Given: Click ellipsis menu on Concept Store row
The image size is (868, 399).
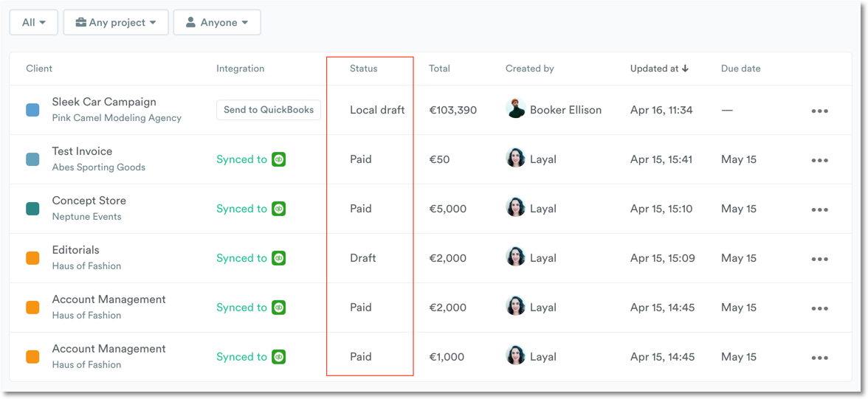Looking at the screenshot, I should pyautogui.click(x=819, y=209).
